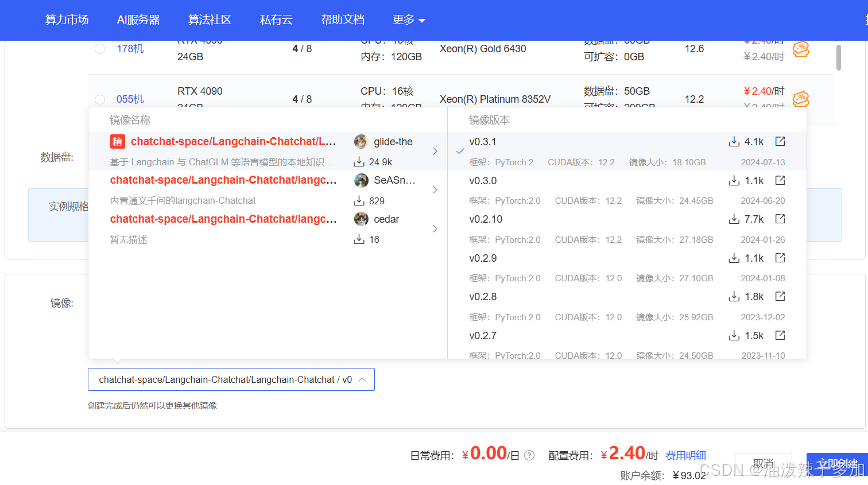Click download icon beside 1.5k count
The height and width of the screenshot is (485, 868).
click(x=734, y=336)
